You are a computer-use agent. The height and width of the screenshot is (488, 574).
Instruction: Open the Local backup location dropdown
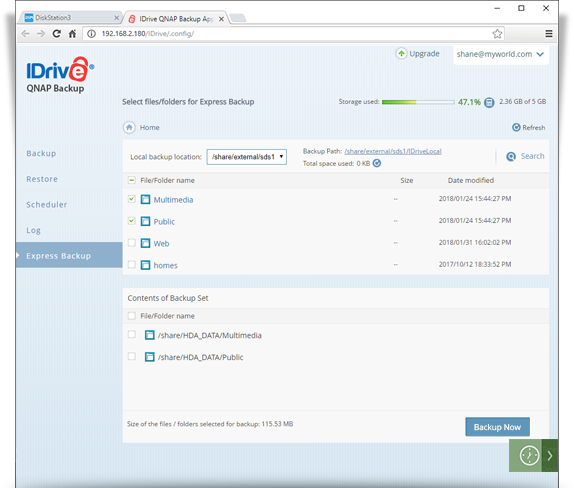point(246,157)
